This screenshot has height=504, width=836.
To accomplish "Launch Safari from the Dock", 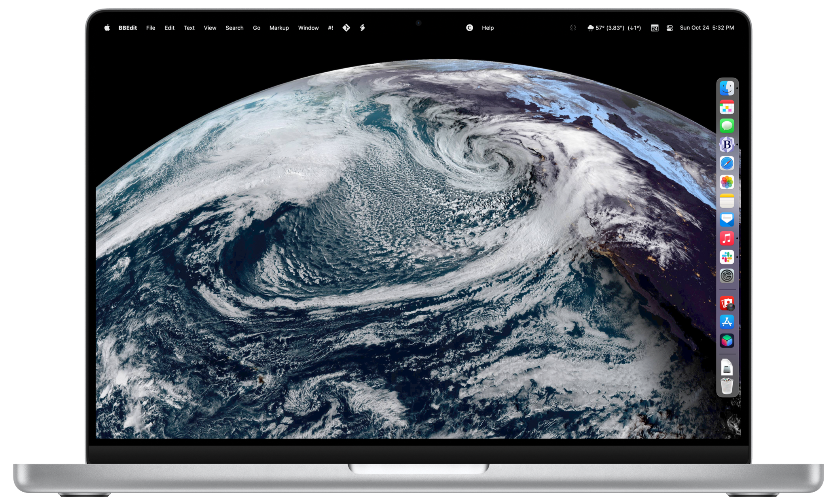I will 727,163.
